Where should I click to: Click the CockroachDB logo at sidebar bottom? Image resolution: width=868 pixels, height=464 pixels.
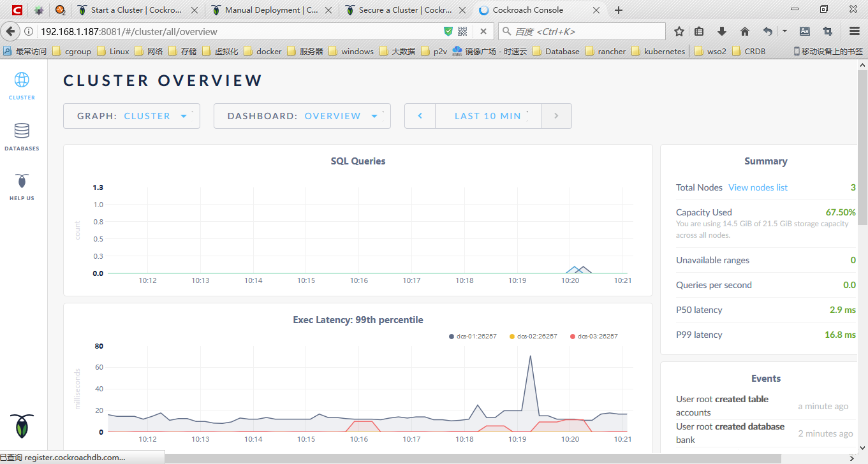22,426
